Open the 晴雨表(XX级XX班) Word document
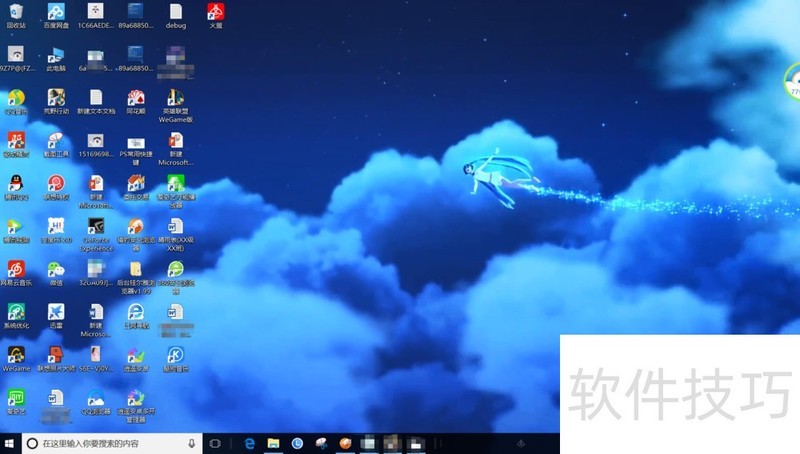This screenshot has height=454, width=800. click(x=176, y=234)
